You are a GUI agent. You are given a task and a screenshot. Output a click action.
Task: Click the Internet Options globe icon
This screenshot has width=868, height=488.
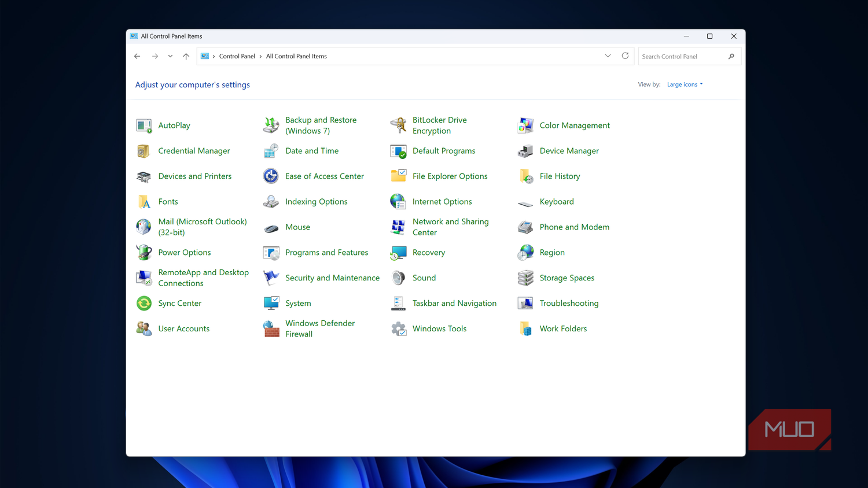click(x=398, y=202)
